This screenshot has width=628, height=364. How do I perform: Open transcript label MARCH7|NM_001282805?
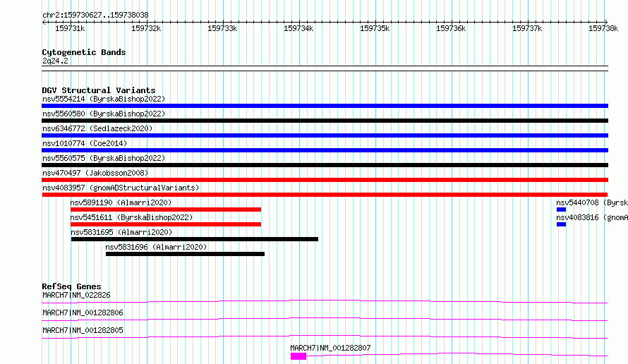(x=83, y=330)
